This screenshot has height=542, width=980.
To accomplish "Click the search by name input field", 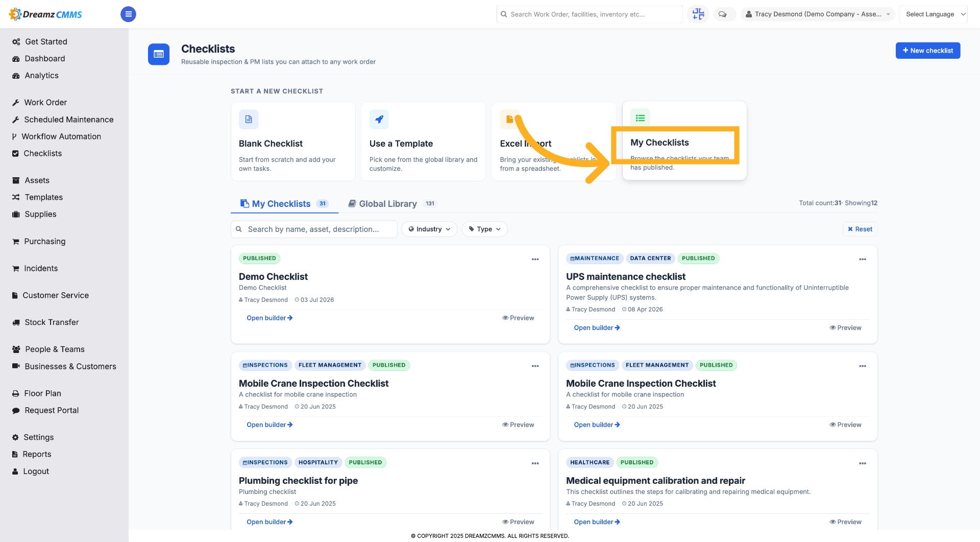I will 314,229.
